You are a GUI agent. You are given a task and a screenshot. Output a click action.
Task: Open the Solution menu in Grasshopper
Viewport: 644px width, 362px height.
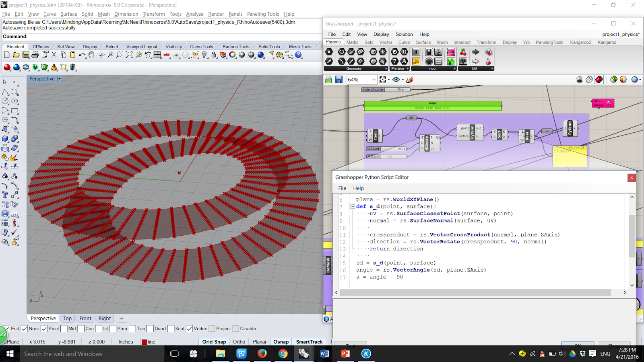[x=404, y=34]
